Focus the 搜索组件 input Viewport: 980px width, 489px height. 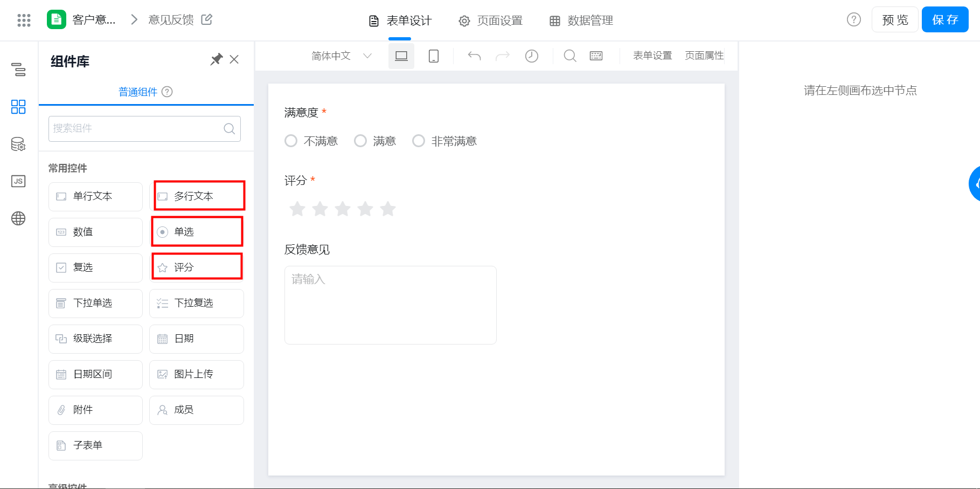pyautogui.click(x=144, y=129)
